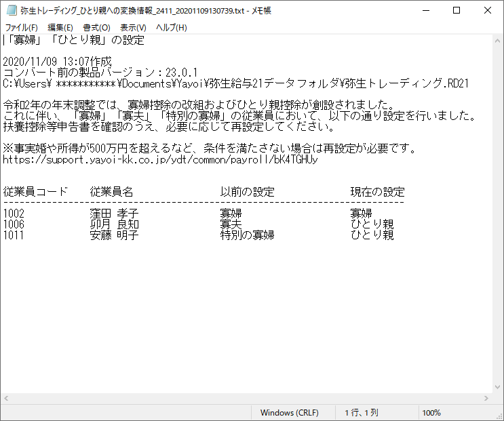Click the line 2020/11/09 13:07作成

point(57,61)
